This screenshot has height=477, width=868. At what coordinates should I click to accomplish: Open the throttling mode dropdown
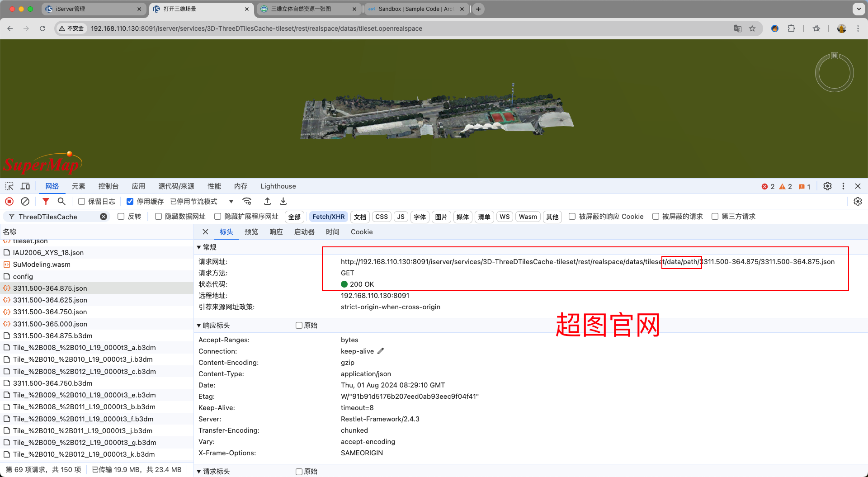coord(202,202)
